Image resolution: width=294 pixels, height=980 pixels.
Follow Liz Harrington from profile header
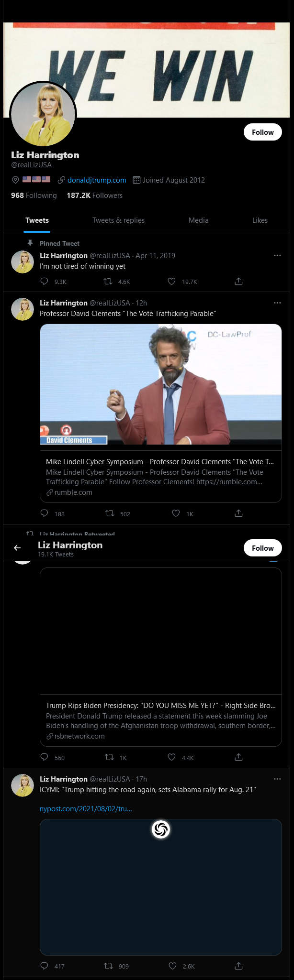pos(263,132)
